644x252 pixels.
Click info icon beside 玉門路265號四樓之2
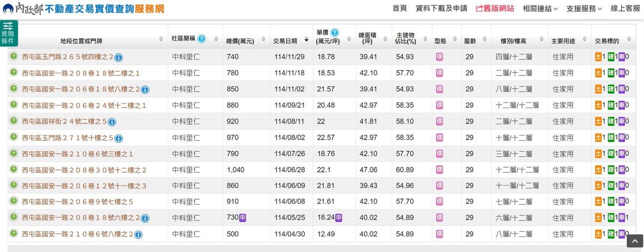click(119, 57)
